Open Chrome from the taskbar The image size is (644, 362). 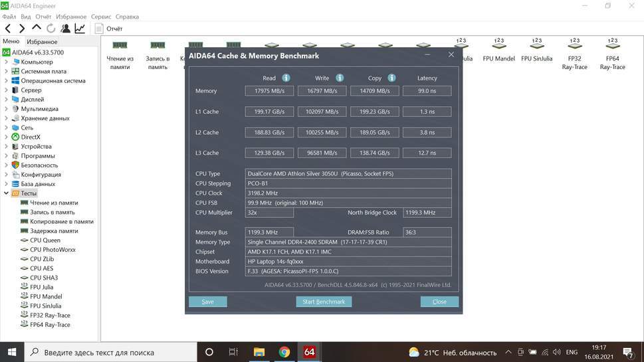(x=284, y=352)
